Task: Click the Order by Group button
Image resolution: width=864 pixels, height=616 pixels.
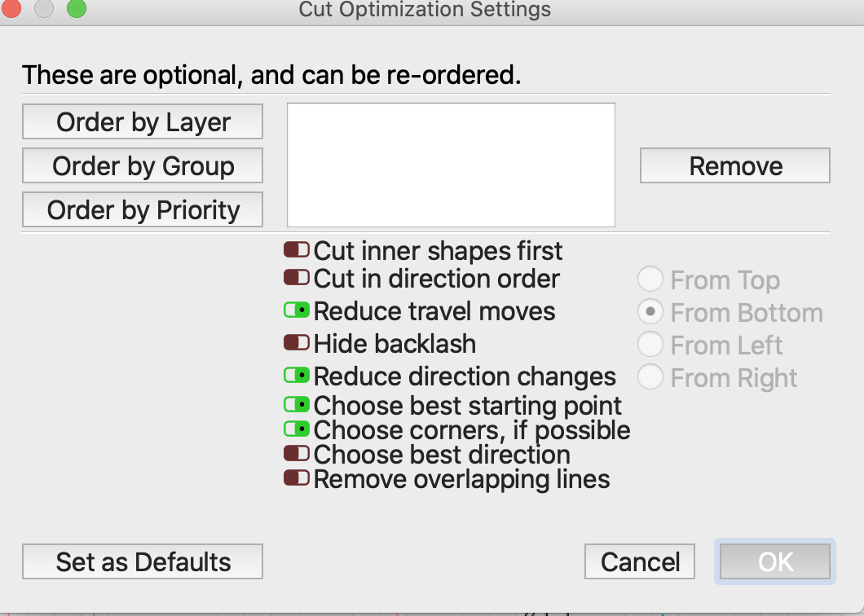Action: click(143, 166)
